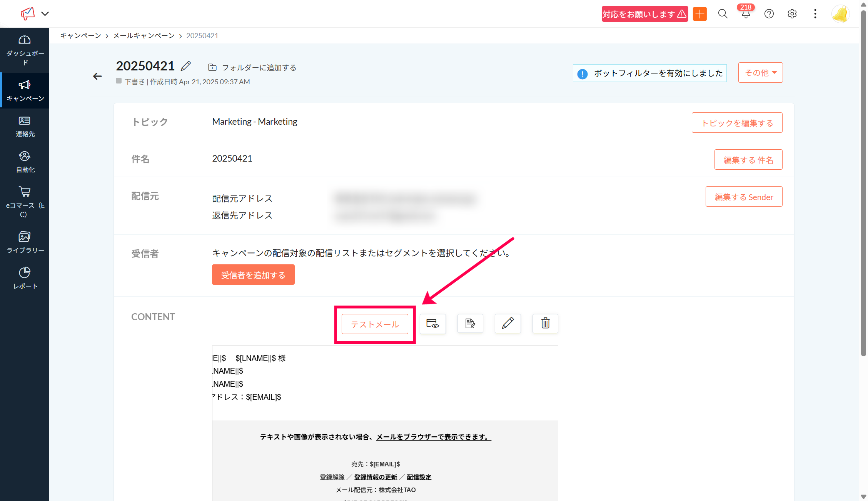This screenshot has width=868, height=501.
Task: Click the search magnifier icon
Action: tap(723, 14)
